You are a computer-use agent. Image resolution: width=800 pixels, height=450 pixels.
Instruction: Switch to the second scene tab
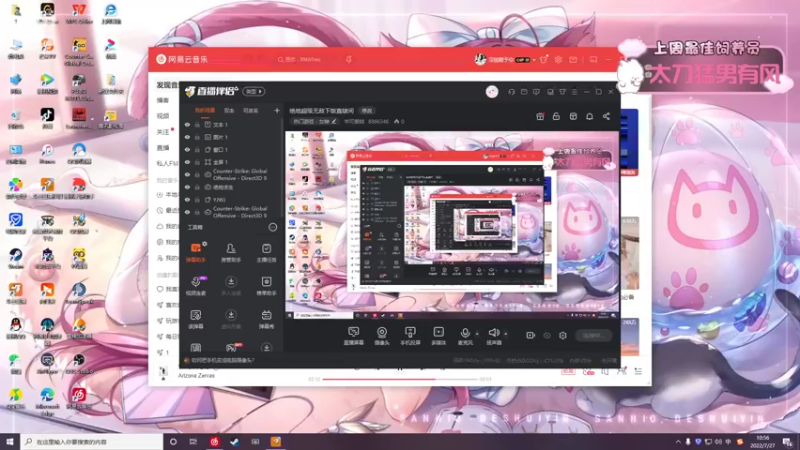tap(229, 110)
